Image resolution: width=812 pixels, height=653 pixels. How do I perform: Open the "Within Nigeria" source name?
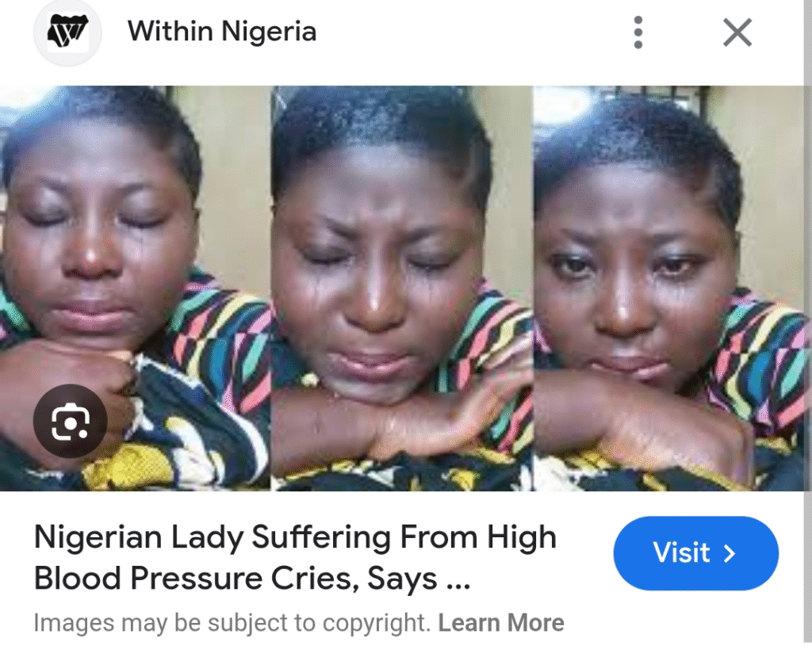point(222,32)
